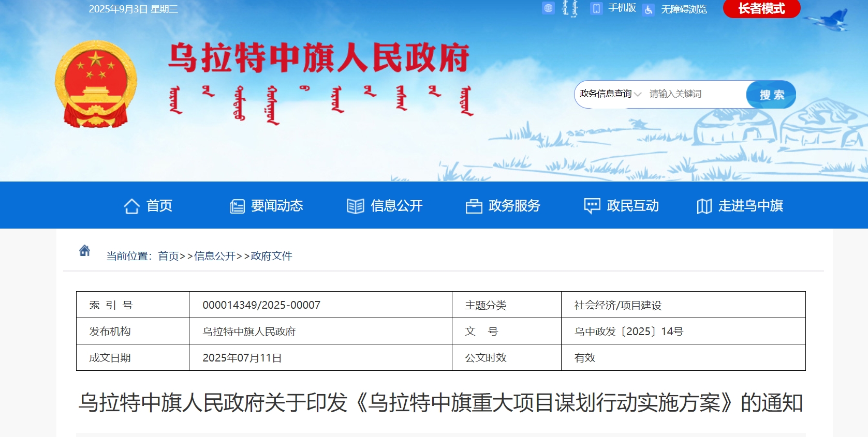Focus the 请输入关键词 search input field

tap(694, 94)
